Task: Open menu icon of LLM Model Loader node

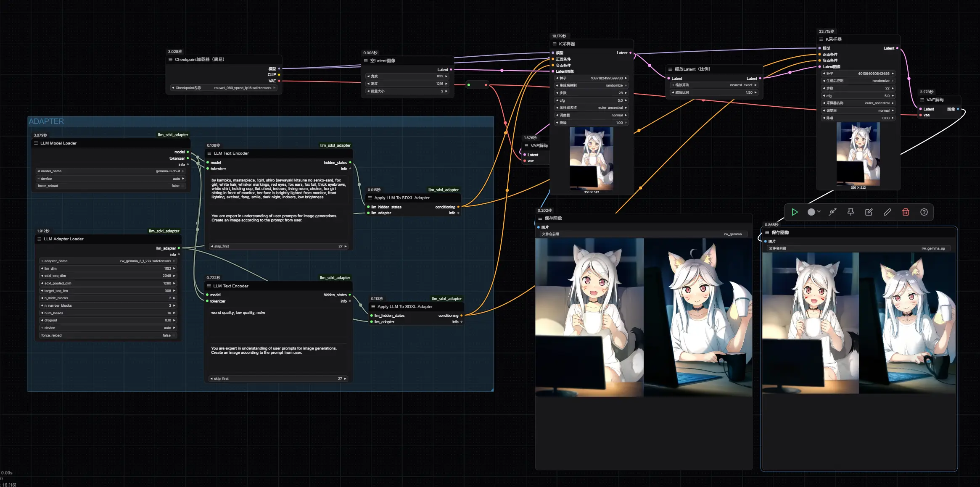Action: 36,143
